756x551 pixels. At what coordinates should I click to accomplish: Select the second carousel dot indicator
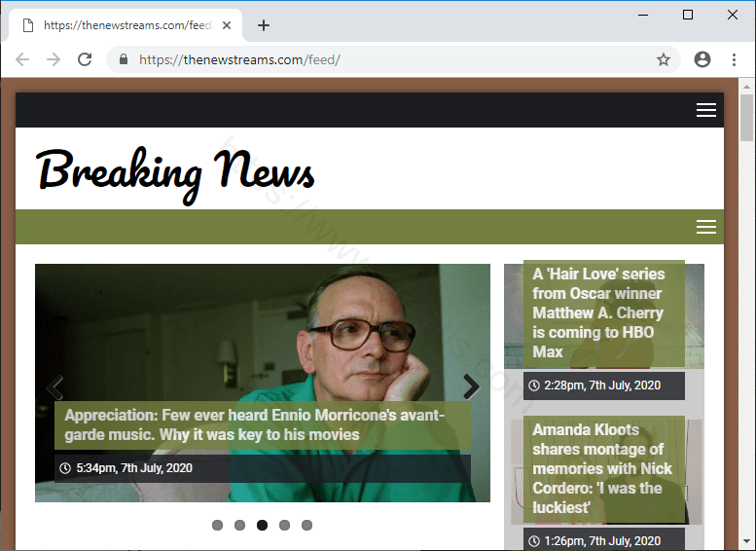(239, 526)
